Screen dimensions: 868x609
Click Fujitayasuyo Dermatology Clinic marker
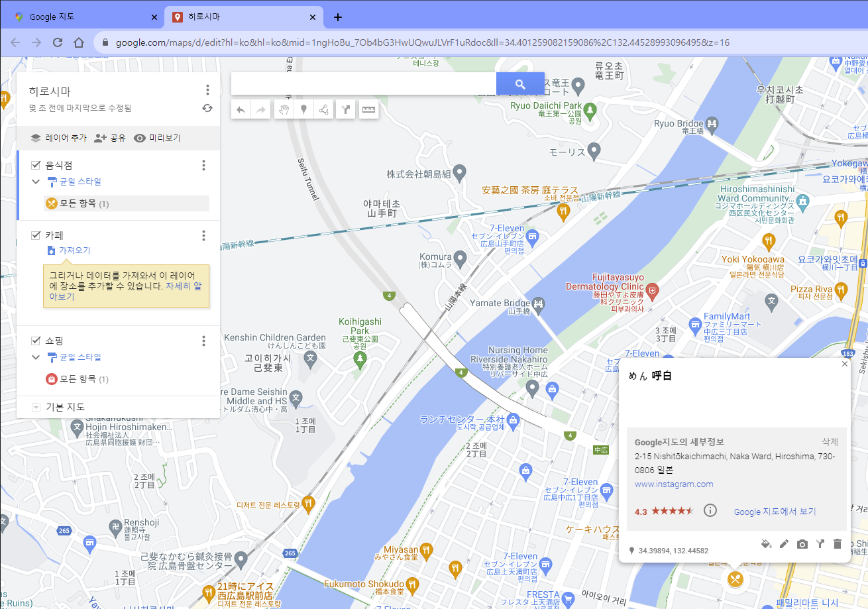pyautogui.click(x=653, y=290)
